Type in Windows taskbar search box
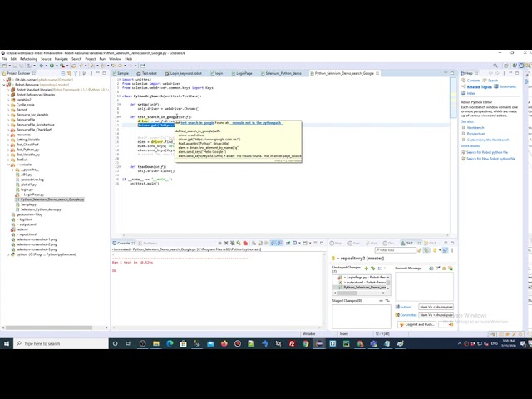 61,343
